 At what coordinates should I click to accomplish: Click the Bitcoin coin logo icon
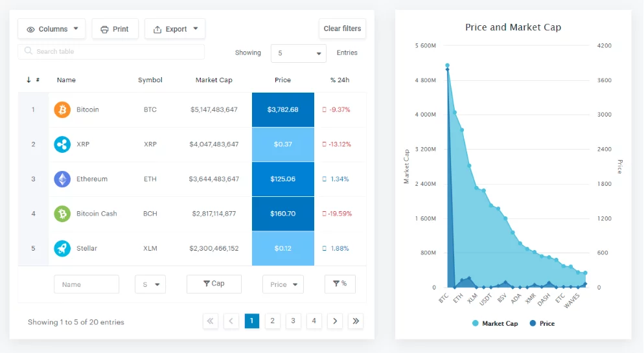coord(62,109)
